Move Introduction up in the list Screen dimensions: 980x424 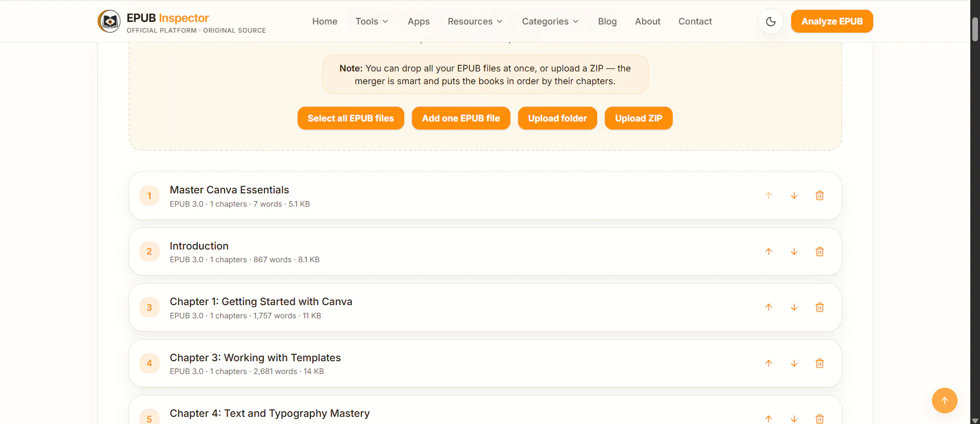point(769,252)
